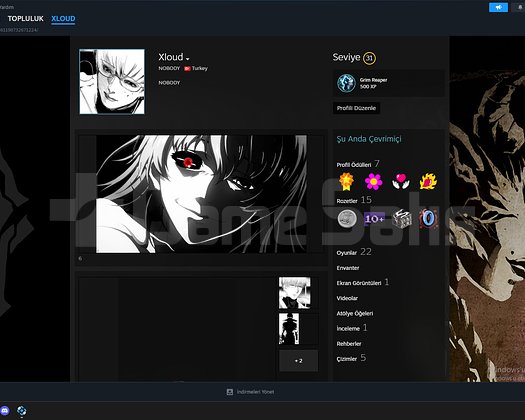Click the heart in hands award icon
The width and height of the screenshot is (525, 420).
(x=401, y=182)
